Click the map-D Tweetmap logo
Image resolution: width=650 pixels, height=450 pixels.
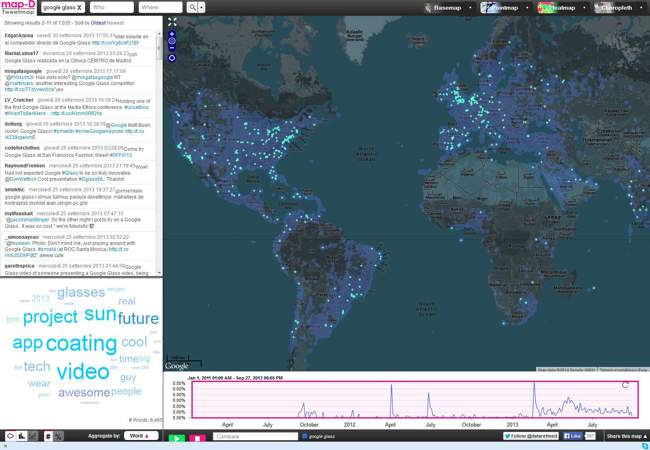point(18,7)
